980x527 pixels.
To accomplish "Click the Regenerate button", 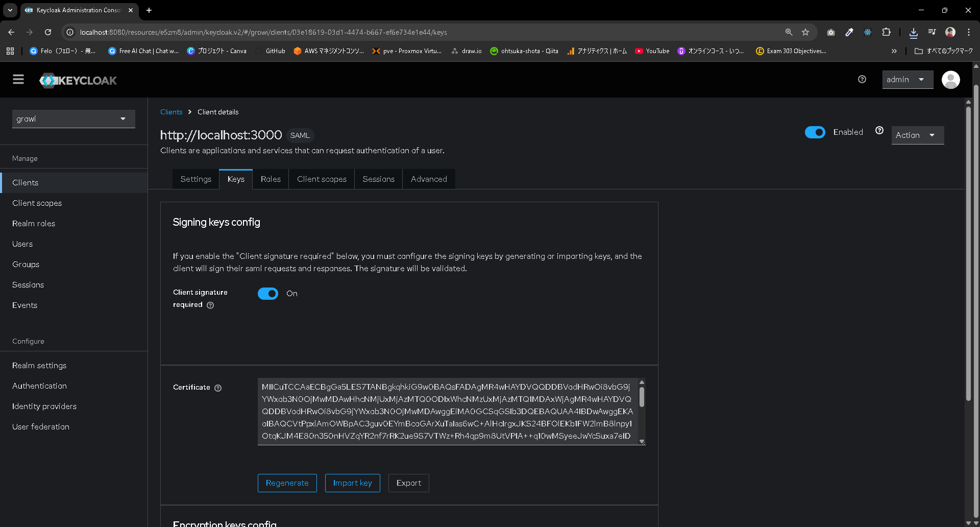I will 287,483.
